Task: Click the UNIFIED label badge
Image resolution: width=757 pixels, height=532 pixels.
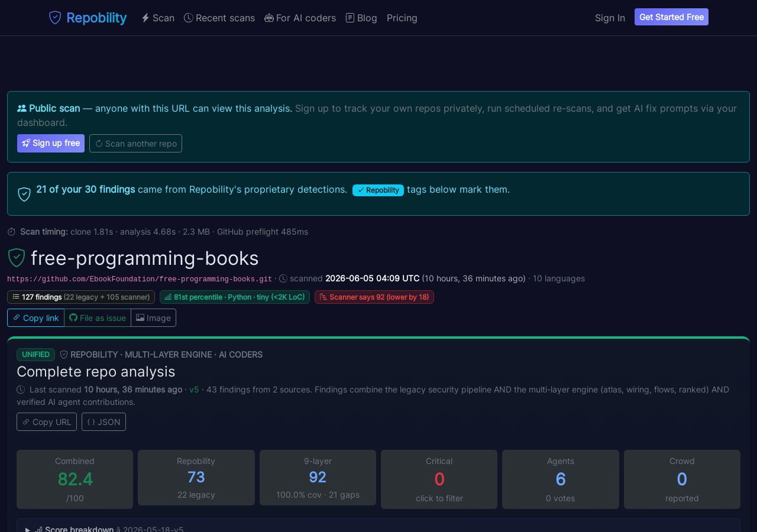Action: click(35, 355)
